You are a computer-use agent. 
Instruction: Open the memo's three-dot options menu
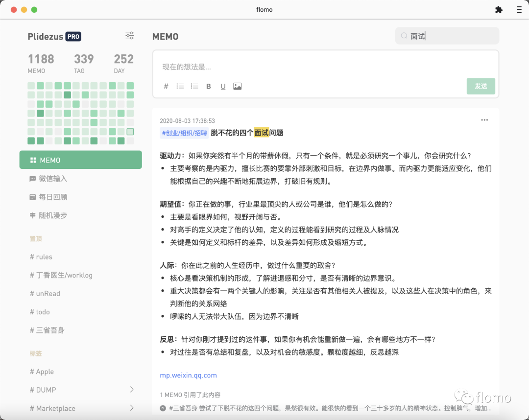(x=484, y=120)
